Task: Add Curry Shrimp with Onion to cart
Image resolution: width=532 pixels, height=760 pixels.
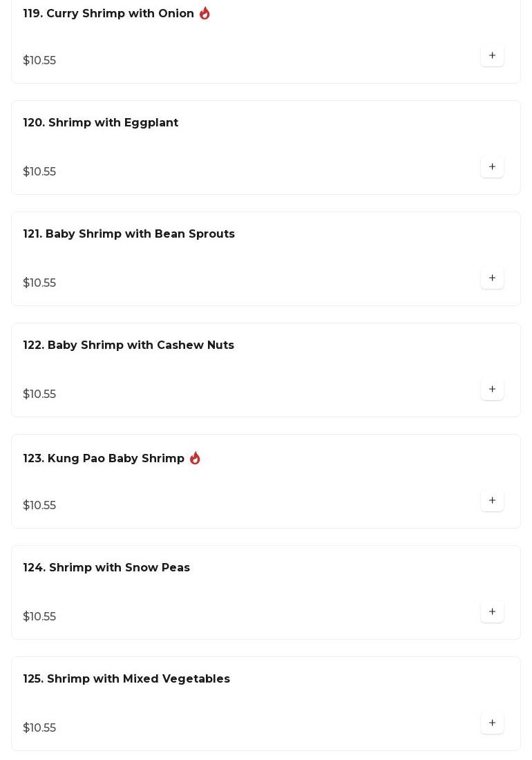Action: pos(492,56)
